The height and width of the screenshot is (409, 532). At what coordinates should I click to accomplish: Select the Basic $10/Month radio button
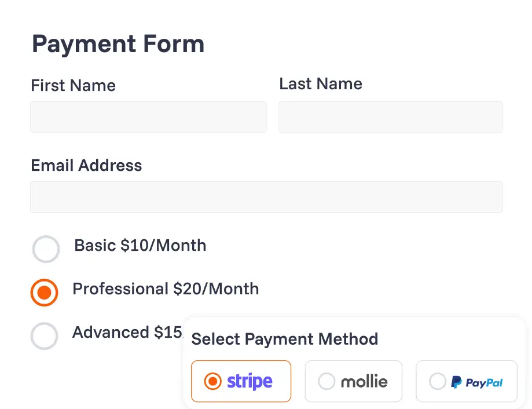pos(46,249)
